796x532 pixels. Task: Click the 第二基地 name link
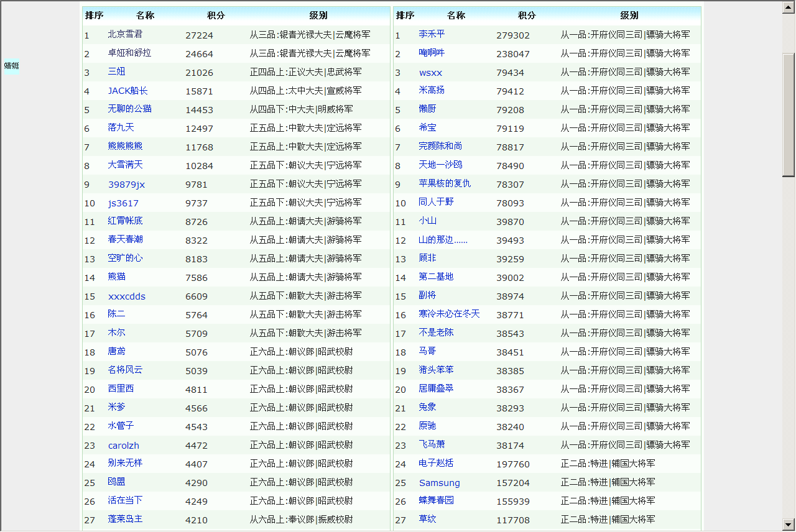click(x=437, y=277)
